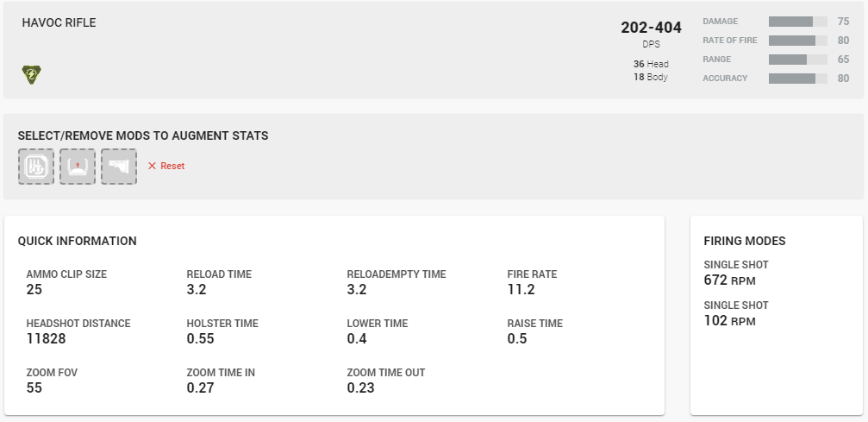
Task: Click the Ammo Clip Size value
Action: (34, 289)
